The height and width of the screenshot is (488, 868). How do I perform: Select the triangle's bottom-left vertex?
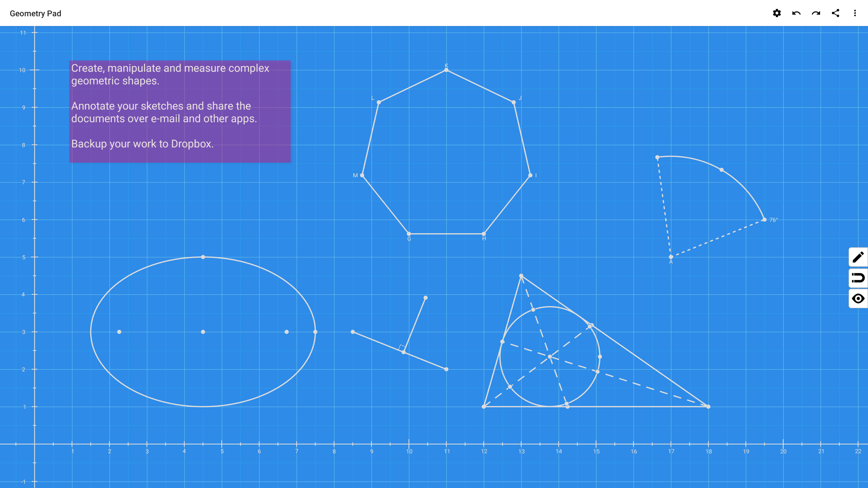click(484, 406)
